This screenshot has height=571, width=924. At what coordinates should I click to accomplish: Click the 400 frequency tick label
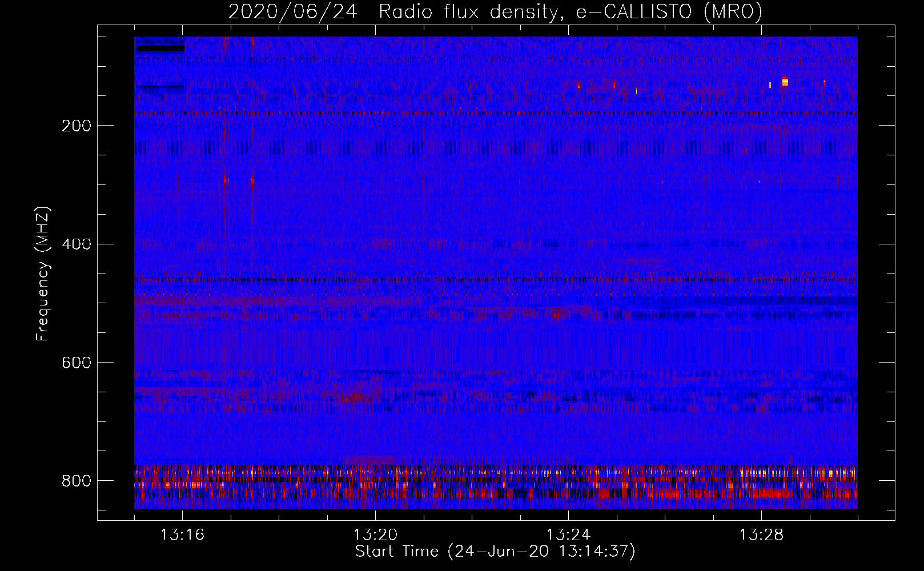coord(77,244)
